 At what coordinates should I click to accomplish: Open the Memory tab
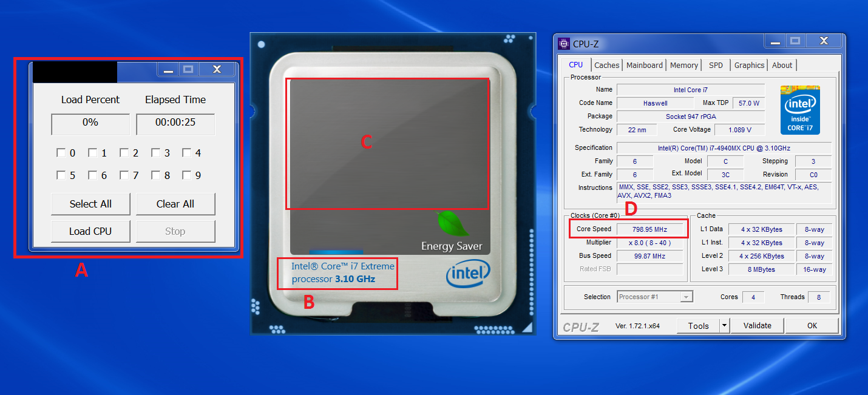[x=684, y=65]
